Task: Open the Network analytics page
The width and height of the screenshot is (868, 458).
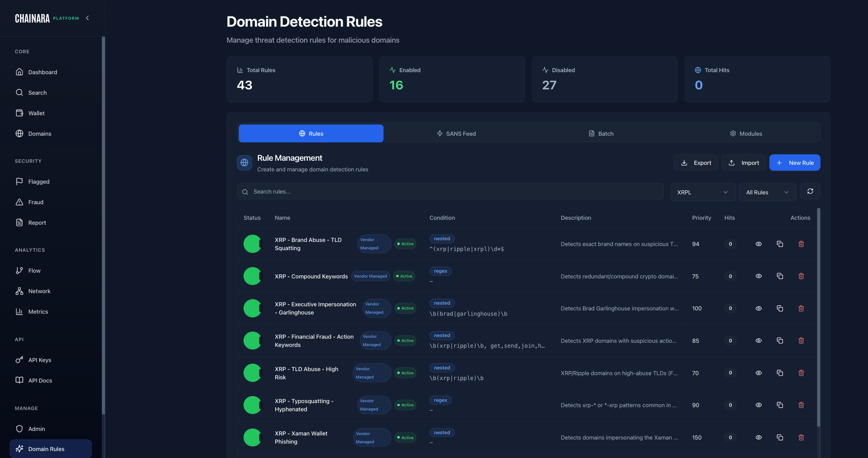Action: pos(51,291)
